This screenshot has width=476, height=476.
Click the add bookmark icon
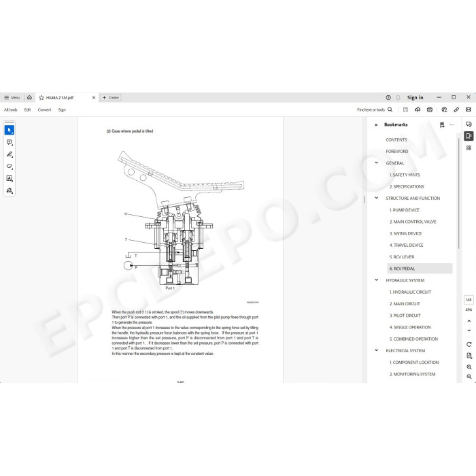point(442,124)
